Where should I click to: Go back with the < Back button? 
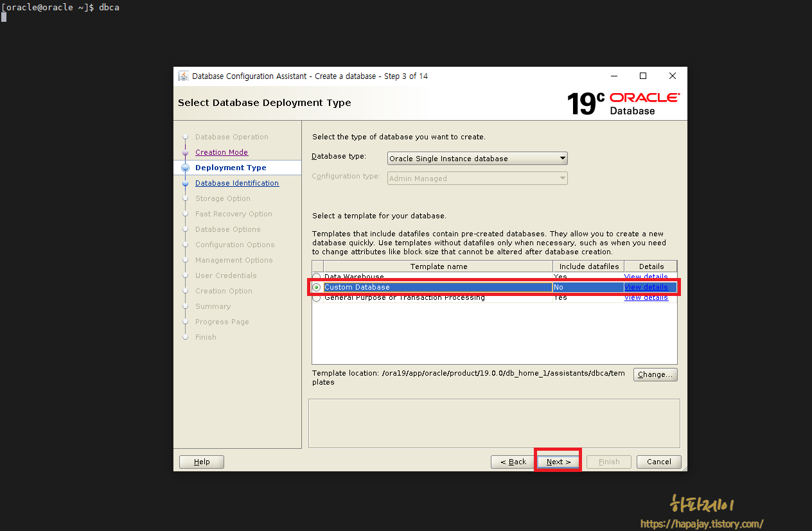click(x=513, y=462)
